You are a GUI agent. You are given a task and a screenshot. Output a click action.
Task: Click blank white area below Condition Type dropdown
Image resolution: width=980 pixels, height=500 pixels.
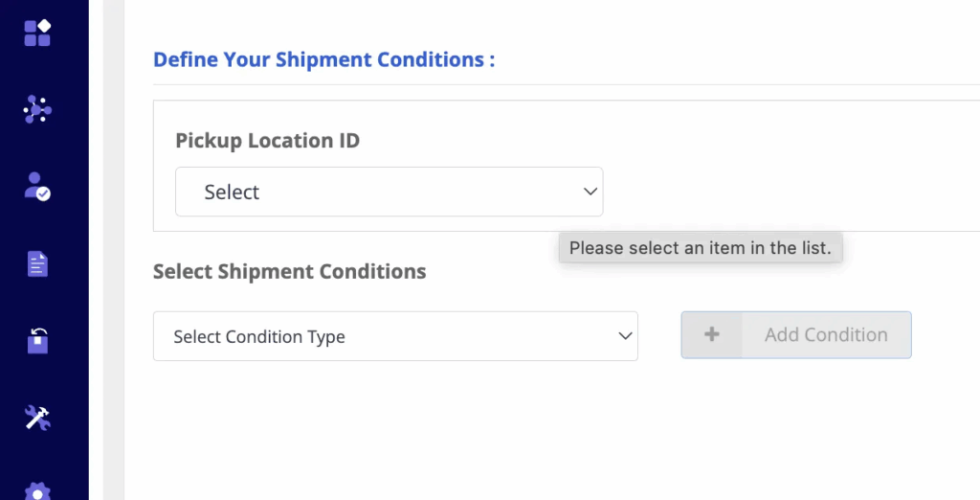(x=394, y=431)
